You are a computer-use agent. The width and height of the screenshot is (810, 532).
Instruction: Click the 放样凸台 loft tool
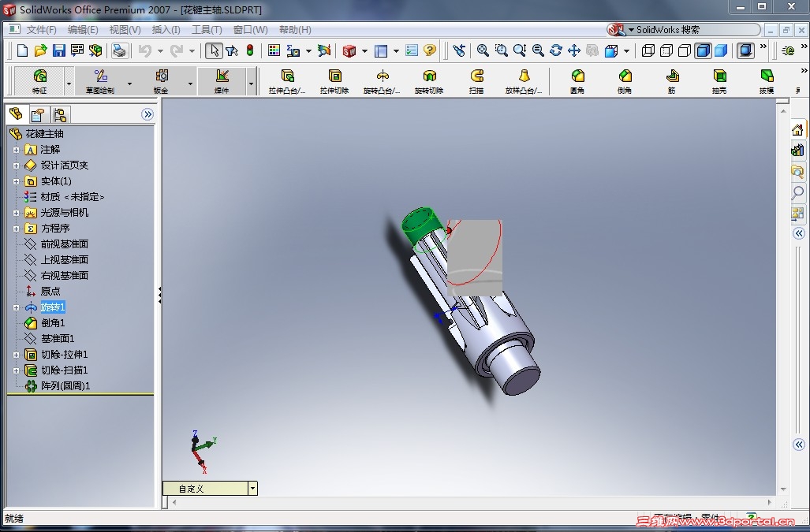pyautogui.click(x=524, y=81)
